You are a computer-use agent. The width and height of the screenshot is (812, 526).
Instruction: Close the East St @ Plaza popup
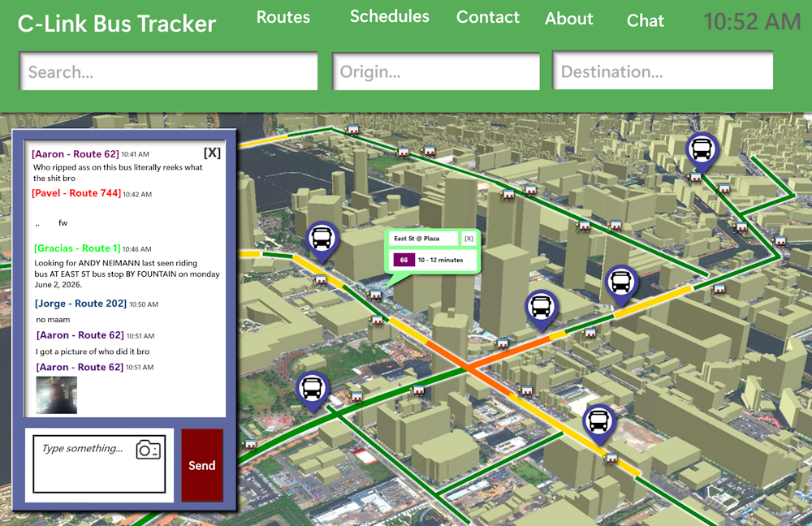point(469,239)
